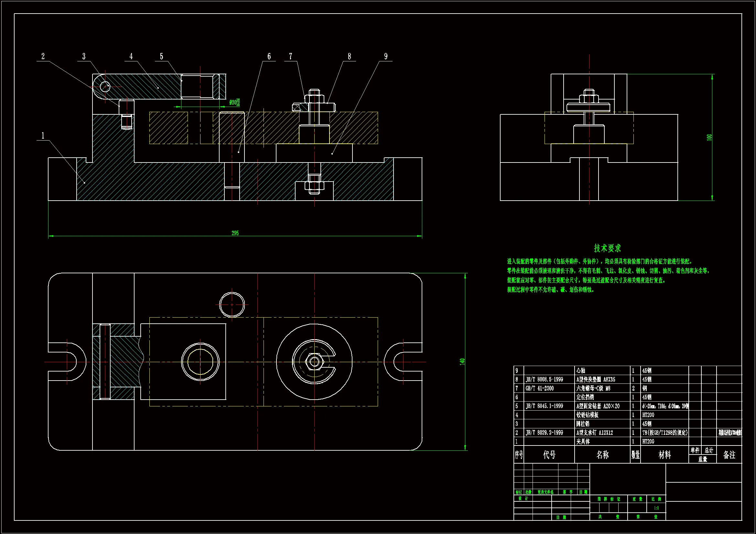Click the JB/T 8008.5-1999 code cell
The width and height of the screenshot is (756, 534).
click(x=544, y=379)
